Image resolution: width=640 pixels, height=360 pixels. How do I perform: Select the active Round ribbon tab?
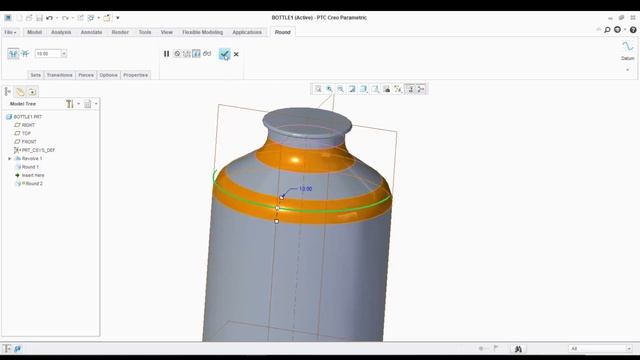click(282, 32)
